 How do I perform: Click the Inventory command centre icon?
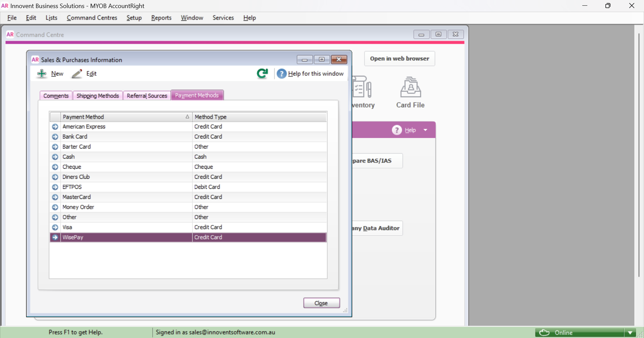point(362,87)
